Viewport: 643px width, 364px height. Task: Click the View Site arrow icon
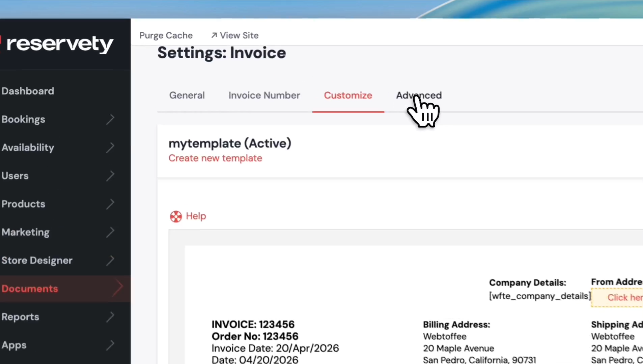click(x=214, y=35)
